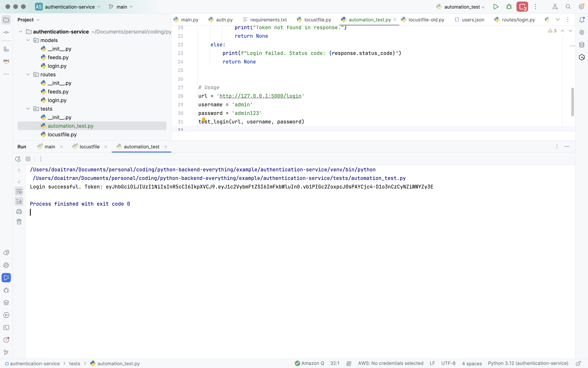The image size is (588, 368).
Task: Open the Project view selector dropdown
Action: pos(28,20)
